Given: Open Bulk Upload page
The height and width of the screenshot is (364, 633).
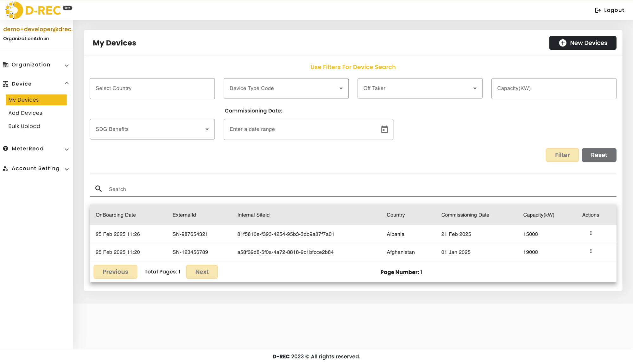Looking at the screenshot, I should (24, 126).
